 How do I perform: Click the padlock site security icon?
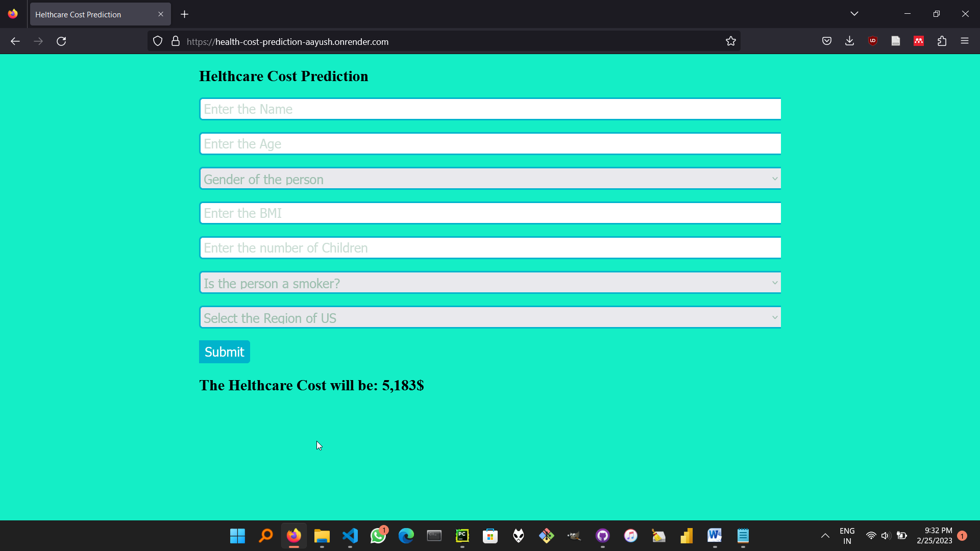point(176,41)
